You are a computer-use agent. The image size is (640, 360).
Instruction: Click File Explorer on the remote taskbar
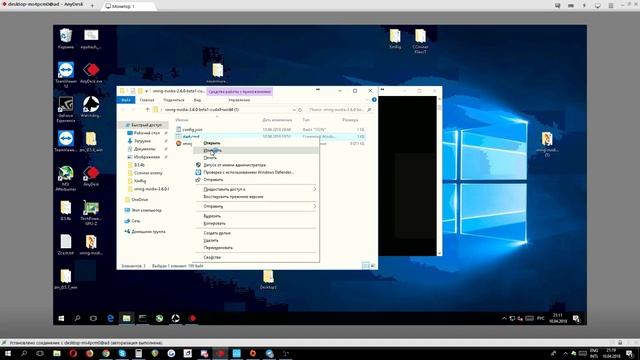[127, 318]
